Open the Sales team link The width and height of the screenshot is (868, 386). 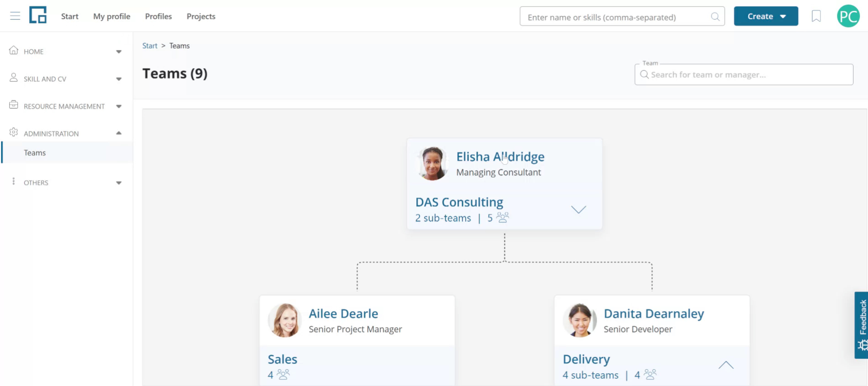[282, 359]
